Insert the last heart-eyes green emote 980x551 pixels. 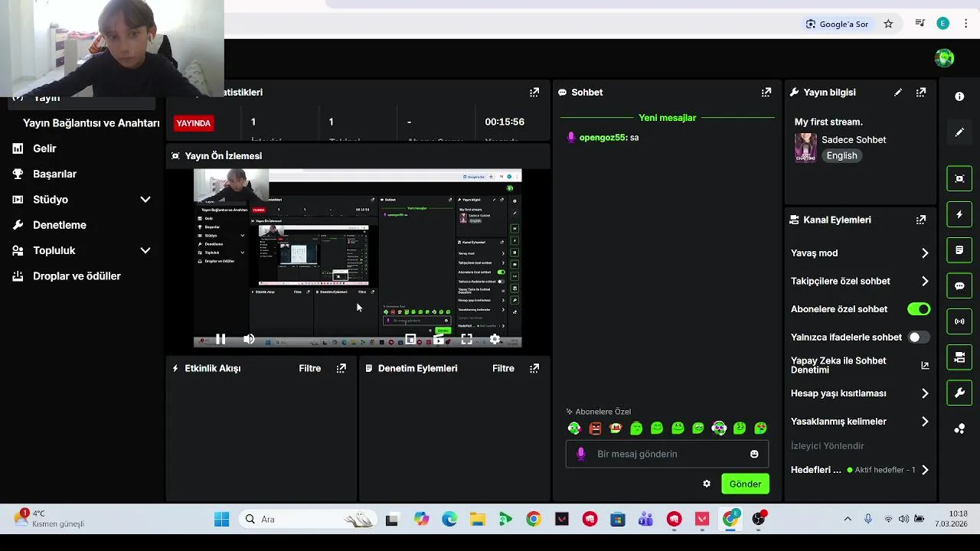[x=760, y=429]
